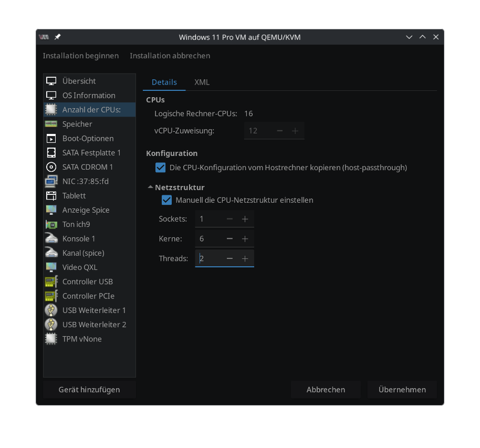480x448 pixels.
Task: Select Video QXL entry
Action: pos(89,267)
